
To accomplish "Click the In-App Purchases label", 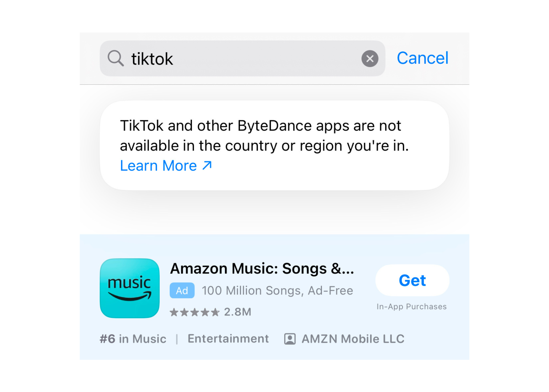I will [411, 306].
